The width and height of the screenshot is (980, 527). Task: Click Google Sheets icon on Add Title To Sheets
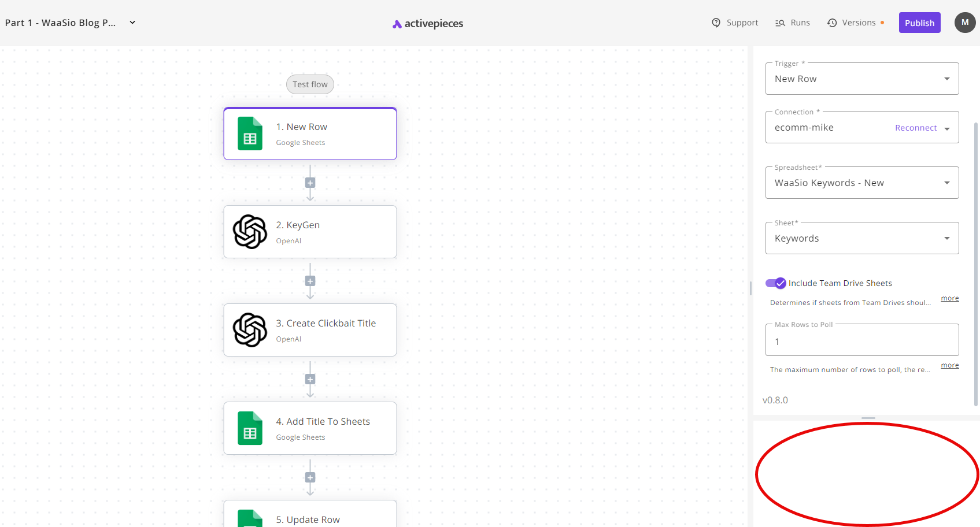250,428
